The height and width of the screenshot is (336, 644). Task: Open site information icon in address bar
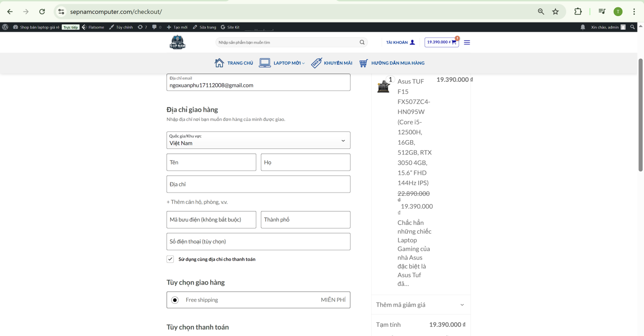point(61,11)
